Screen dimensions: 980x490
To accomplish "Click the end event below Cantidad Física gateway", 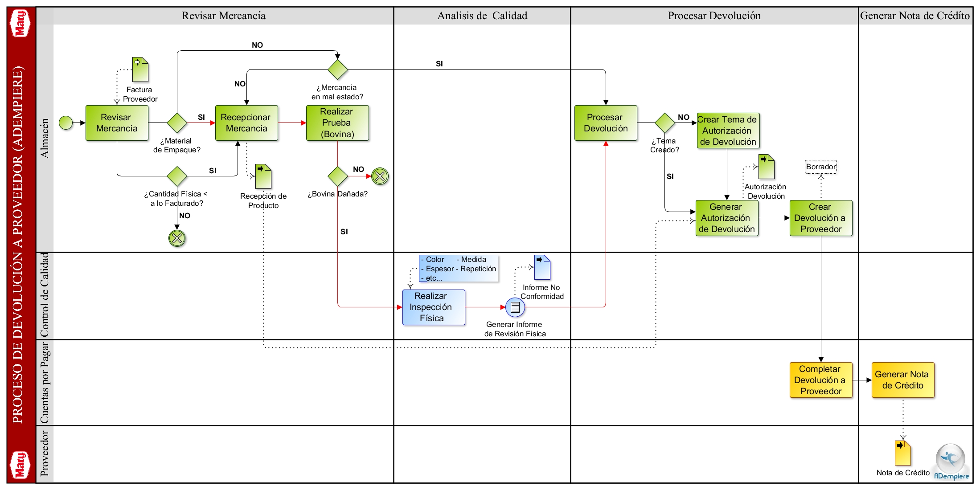I will 177,238.
